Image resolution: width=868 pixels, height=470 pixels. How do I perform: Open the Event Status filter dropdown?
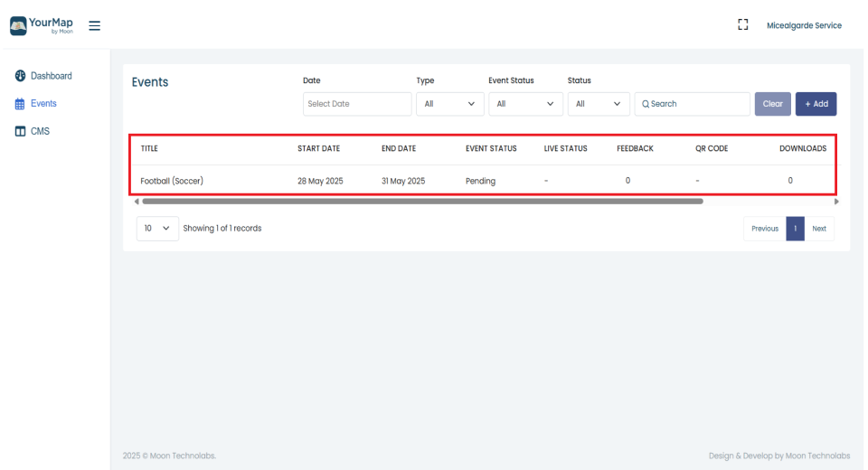click(524, 104)
